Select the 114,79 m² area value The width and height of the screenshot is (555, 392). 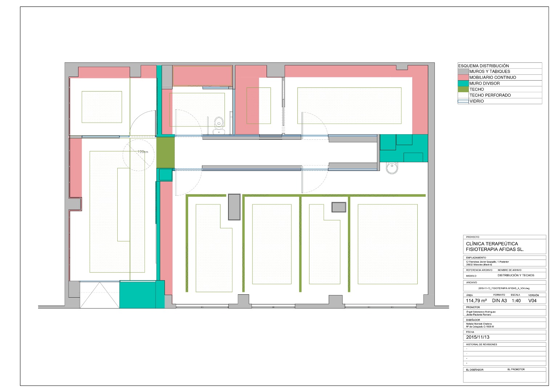pyautogui.click(x=476, y=301)
